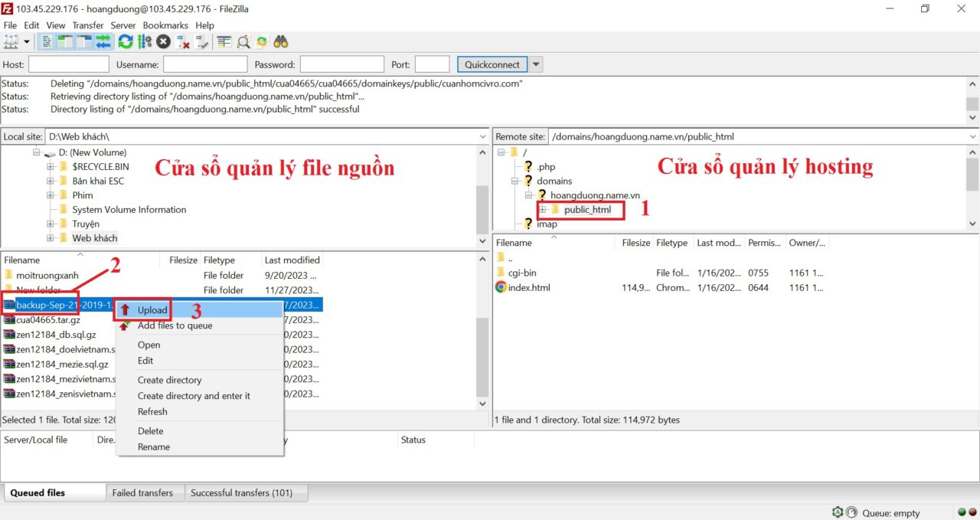Click the Password input field
The height and width of the screenshot is (520, 980).
coord(341,64)
